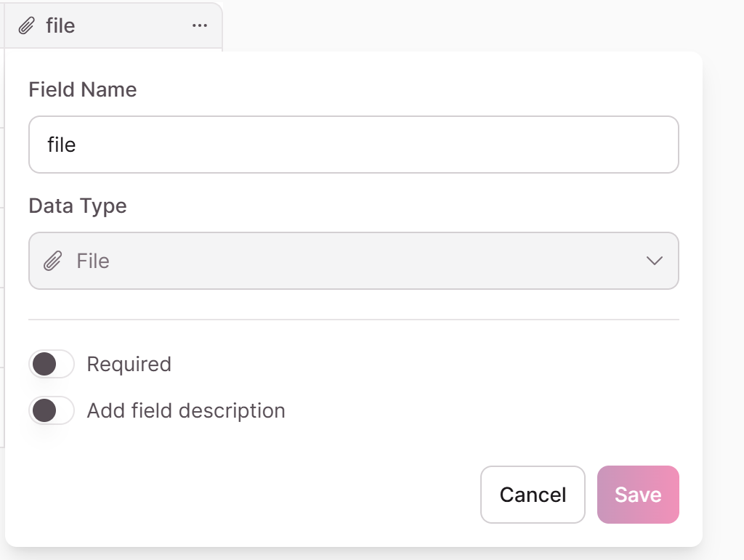Click the paperclip icon in file column header

coord(27,25)
